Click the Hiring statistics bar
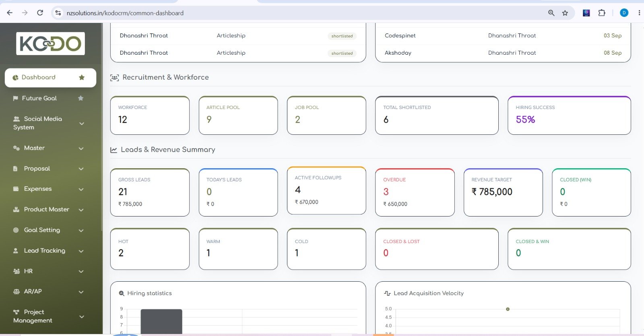 [x=161, y=321]
